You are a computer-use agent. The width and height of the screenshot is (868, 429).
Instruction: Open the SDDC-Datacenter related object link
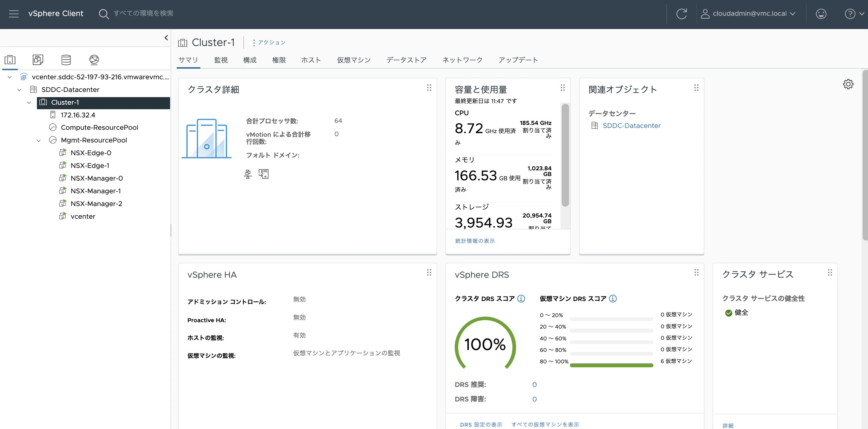tap(631, 126)
